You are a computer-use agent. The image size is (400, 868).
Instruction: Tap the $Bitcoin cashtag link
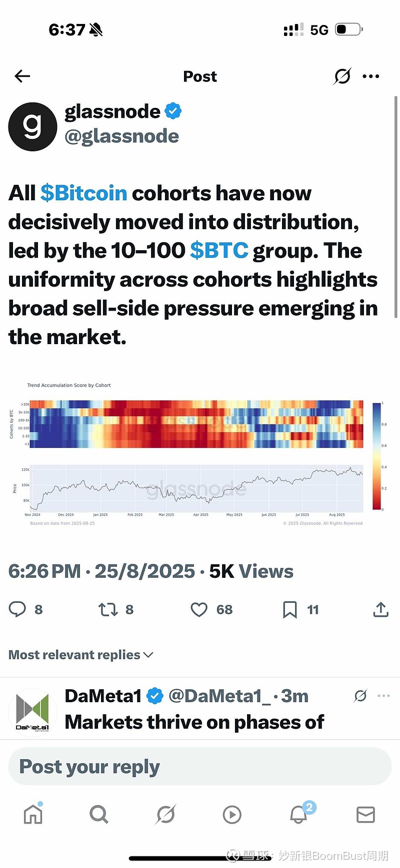84,193
